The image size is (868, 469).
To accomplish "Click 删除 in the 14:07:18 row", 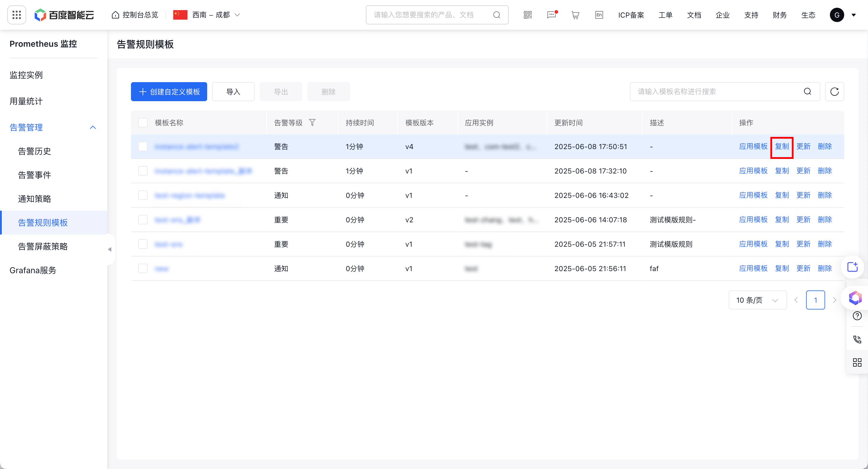I will point(825,220).
